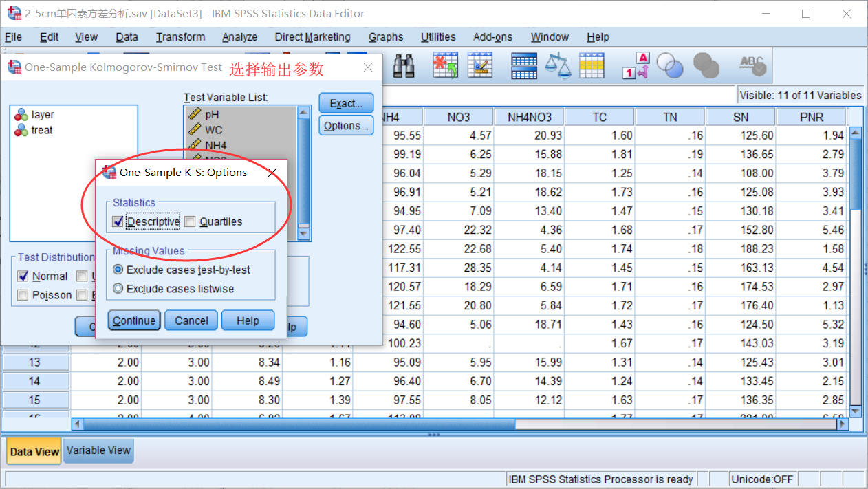The width and height of the screenshot is (868, 489).
Task: Select row header 15
Action: (36, 400)
